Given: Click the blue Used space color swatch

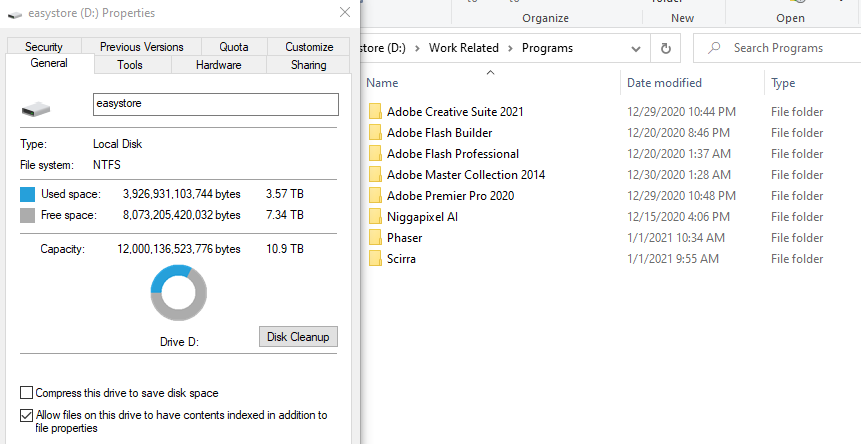Looking at the screenshot, I should coord(27,194).
